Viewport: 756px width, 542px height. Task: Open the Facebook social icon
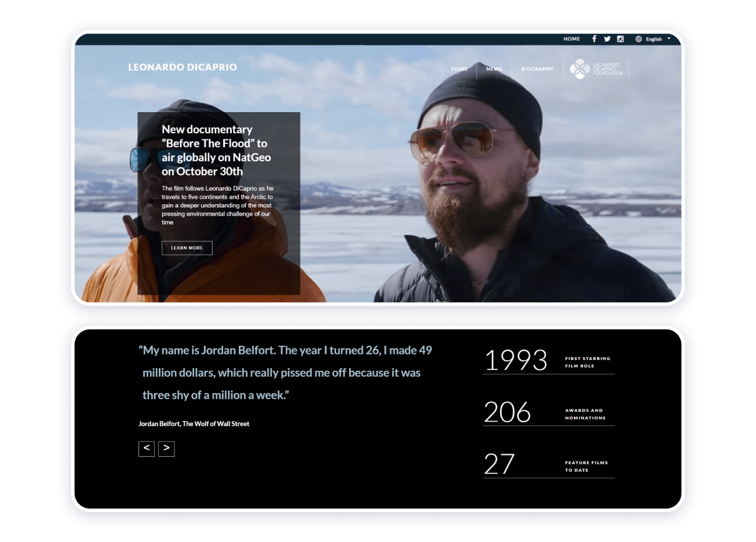[x=594, y=39]
